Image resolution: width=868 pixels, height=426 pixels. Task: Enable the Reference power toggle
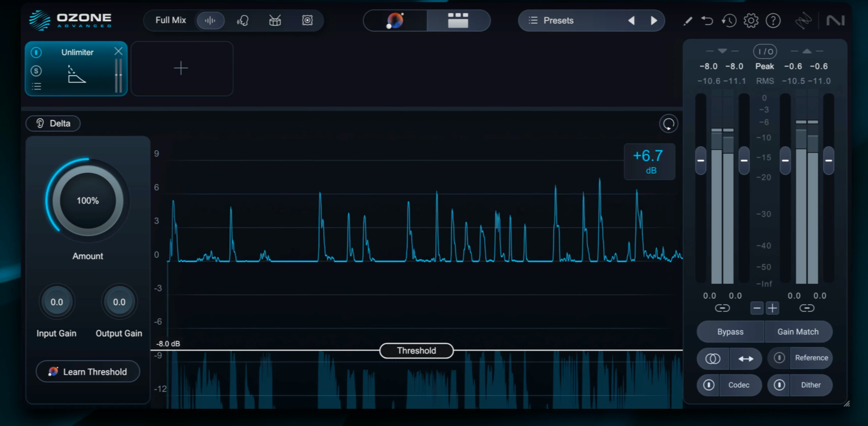779,358
